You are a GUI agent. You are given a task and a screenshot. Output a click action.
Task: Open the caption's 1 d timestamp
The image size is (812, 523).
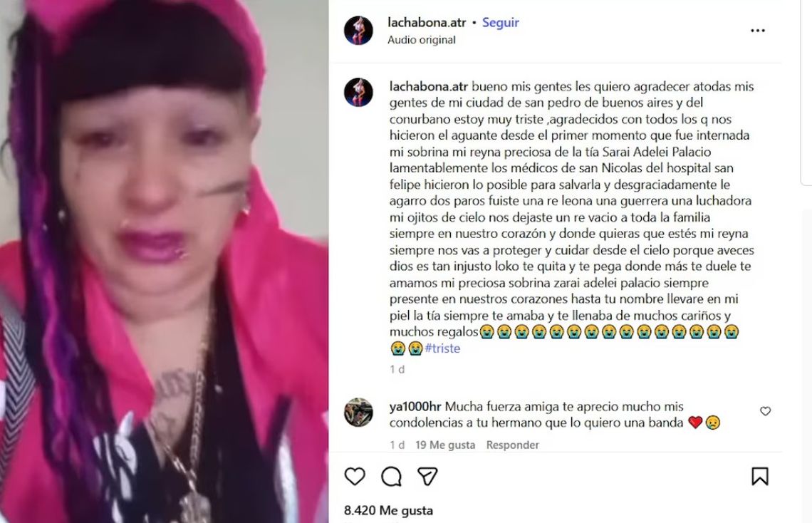pos(397,369)
